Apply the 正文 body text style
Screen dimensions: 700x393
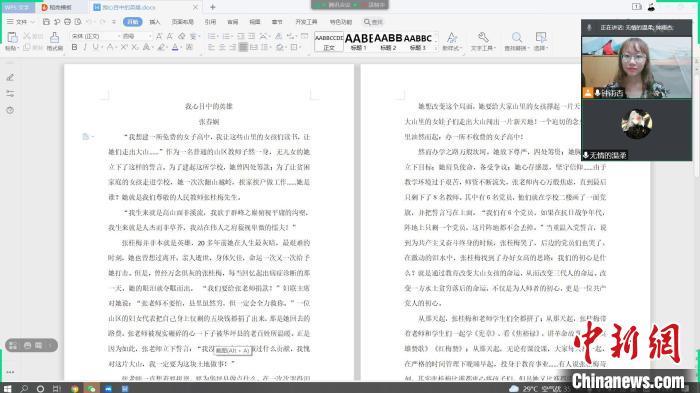(x=329, y=42)
